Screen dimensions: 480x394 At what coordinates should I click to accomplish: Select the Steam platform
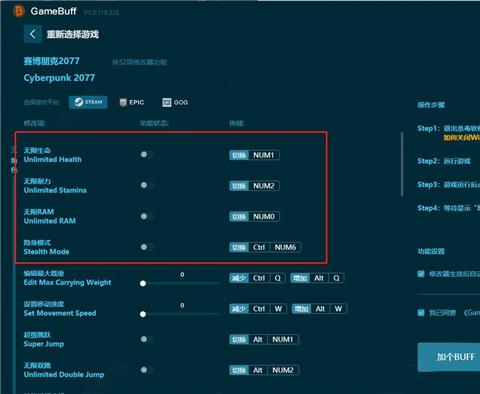pos(88,102)
